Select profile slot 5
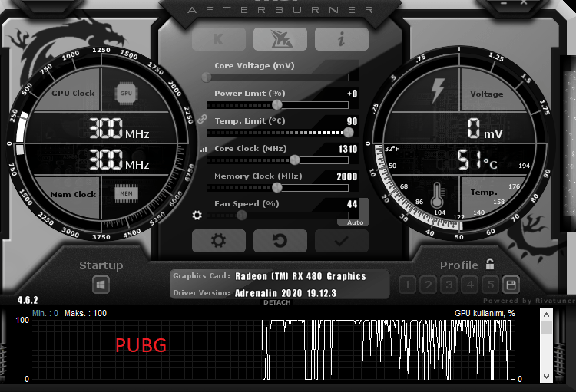Viewport: 576px width, 392px height. [491, 285]
